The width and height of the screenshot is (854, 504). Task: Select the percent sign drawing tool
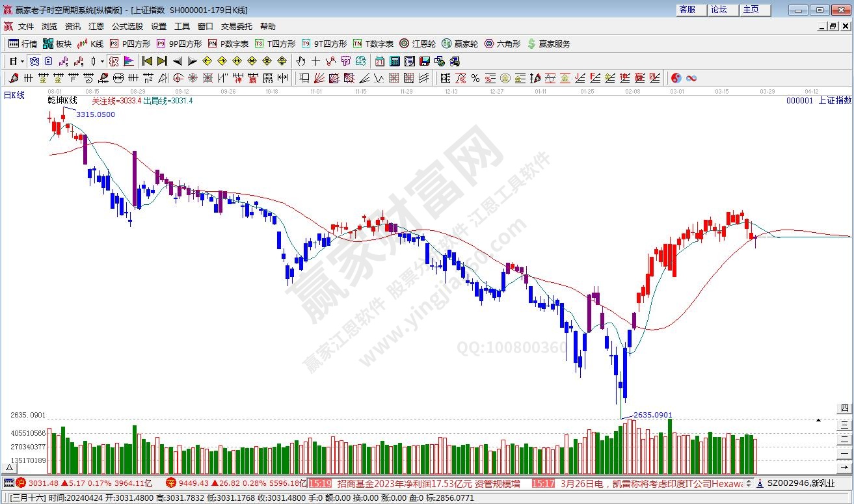(x=475, y=78)
